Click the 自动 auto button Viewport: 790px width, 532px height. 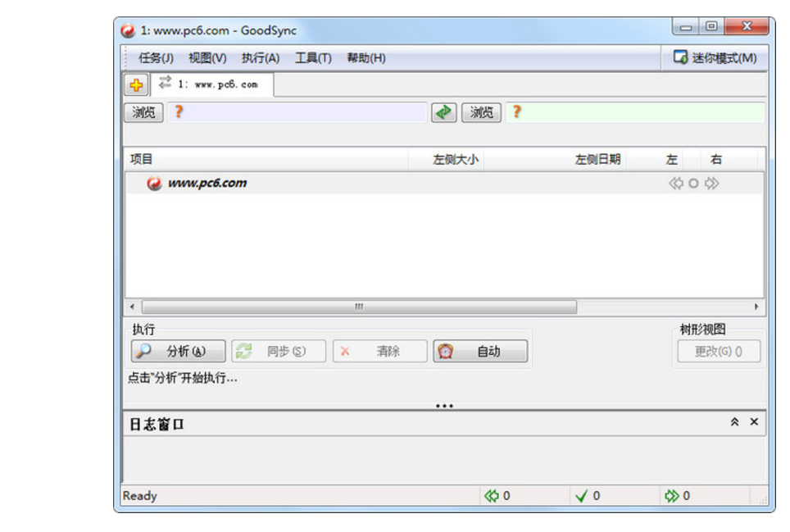click(480, 351)
